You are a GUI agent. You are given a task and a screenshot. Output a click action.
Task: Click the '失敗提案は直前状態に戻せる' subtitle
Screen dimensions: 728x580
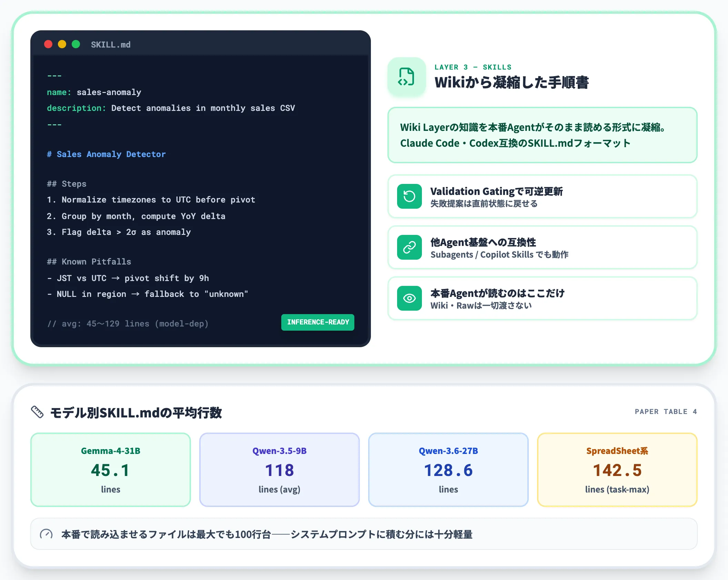point(484,204)
